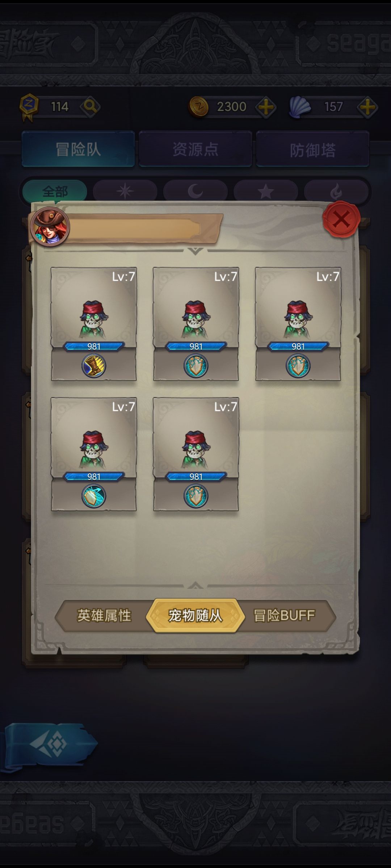
Task: Switch to the 资源点 tab
Action: pyautogui.click(x=195, y=149)
